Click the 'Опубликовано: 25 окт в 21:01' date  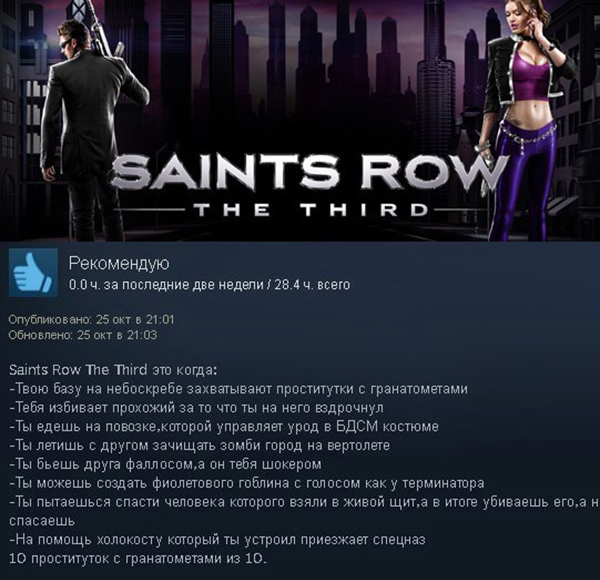click(91, 319)
